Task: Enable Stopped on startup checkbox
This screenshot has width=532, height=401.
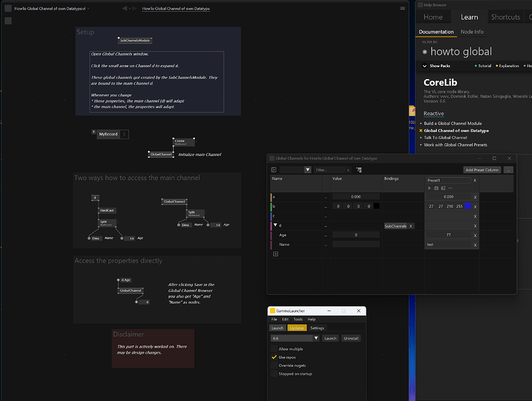Action: click(274, 374)
